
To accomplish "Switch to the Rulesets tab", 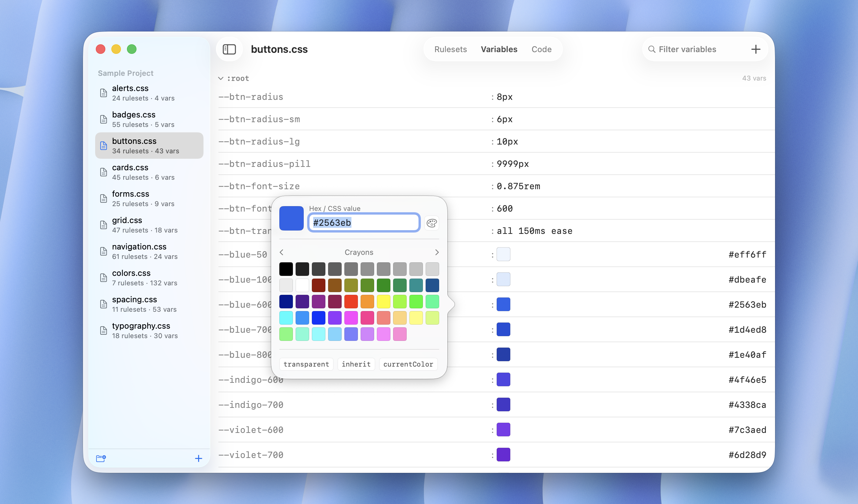I will (450, 49).
